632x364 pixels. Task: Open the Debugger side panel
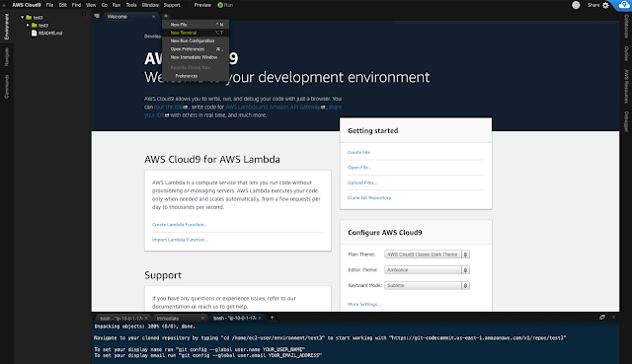click(x=626, y=121)
